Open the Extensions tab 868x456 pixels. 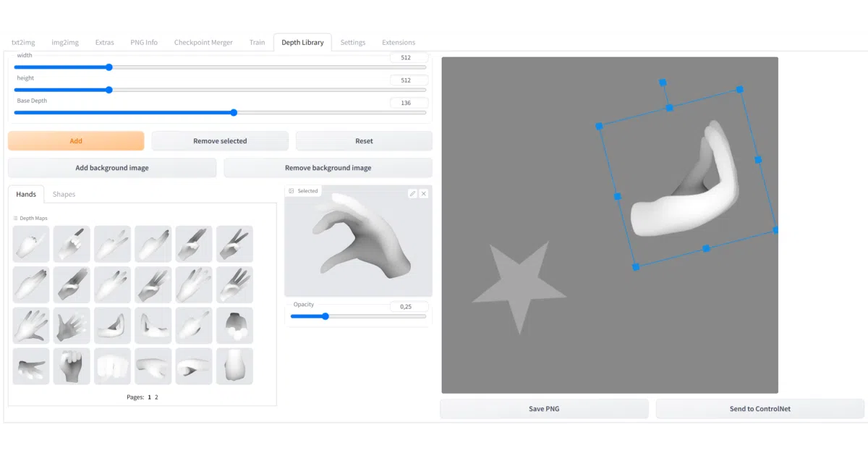coord(399,43)
